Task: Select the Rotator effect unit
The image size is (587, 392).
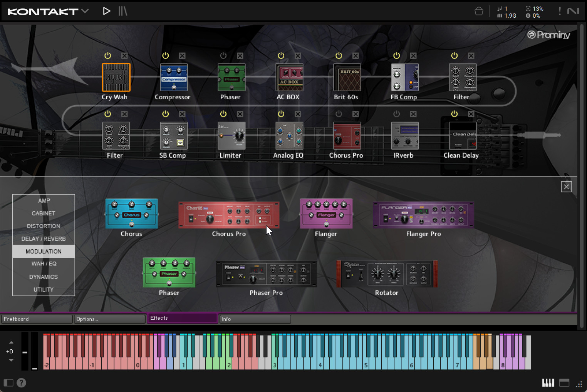Action: tap(387, 274)
